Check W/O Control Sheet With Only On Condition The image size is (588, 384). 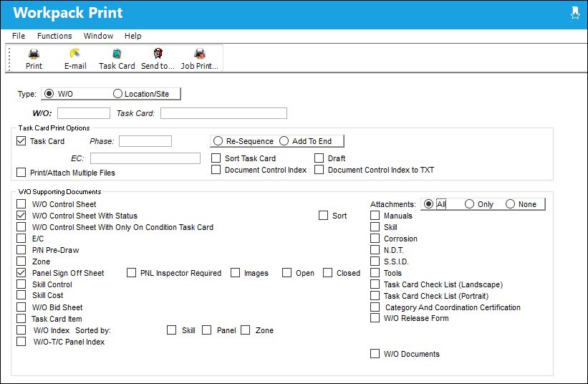pos(21,227)
